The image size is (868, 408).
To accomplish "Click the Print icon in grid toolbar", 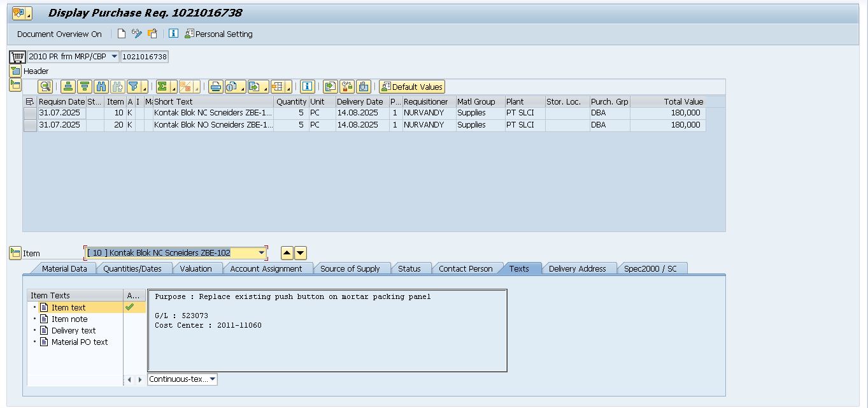I will 216,87.
